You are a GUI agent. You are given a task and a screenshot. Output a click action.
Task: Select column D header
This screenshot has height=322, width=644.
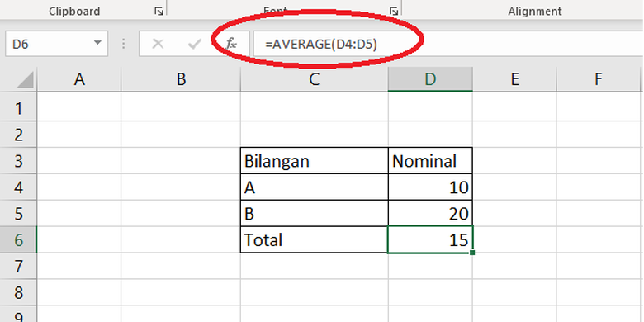(430, 79)
